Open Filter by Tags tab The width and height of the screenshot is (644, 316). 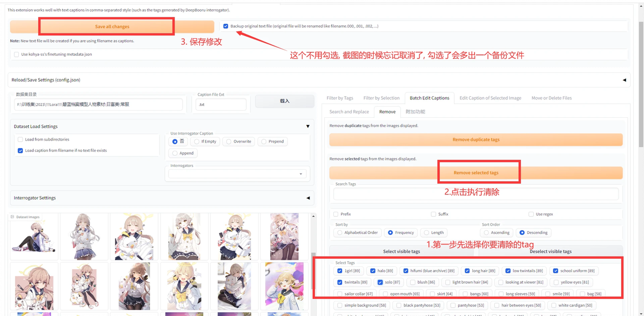pos(340,98)
